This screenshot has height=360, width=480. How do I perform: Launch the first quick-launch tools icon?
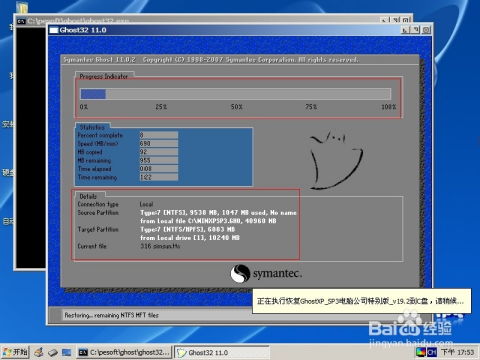pyautogui.click(x=39, y=352)
